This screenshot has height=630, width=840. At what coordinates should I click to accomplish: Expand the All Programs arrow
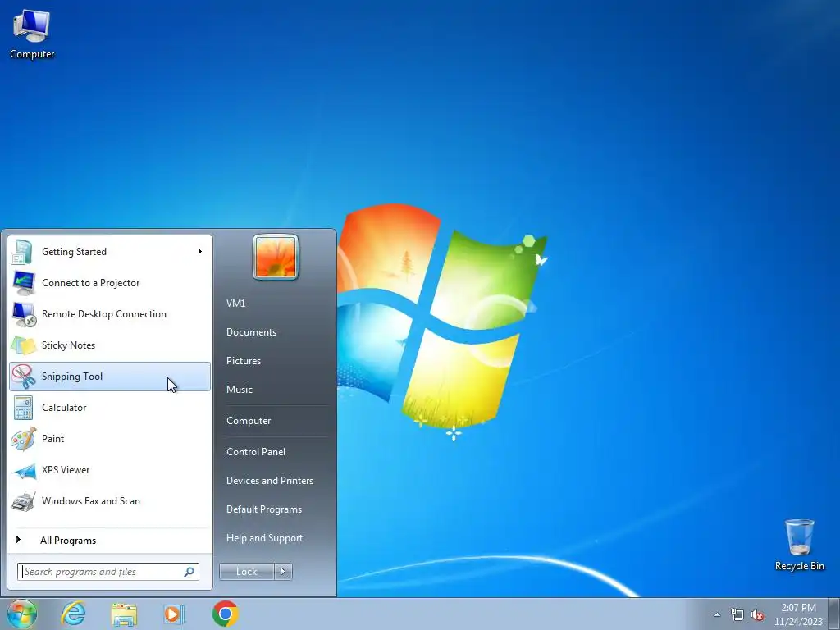click(x=18, y=540)
